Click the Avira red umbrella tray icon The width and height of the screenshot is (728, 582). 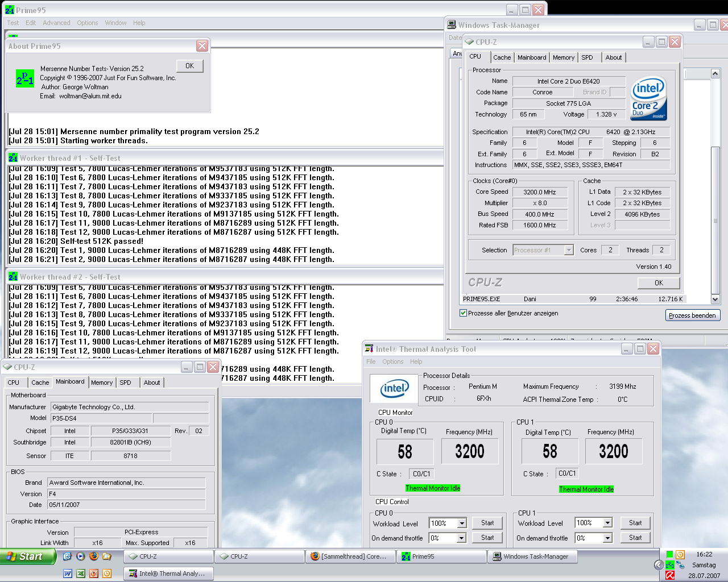point(670,575)
